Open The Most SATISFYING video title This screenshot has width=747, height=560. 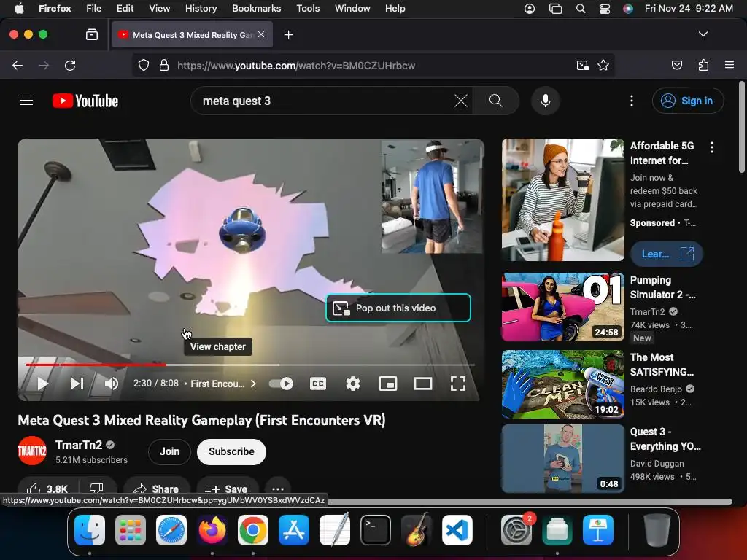[662, 365]
